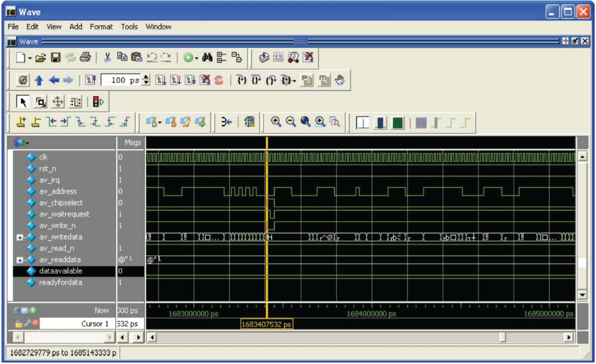Expand the av_readdata signal
Viewport: 596px width, 364px height.
pyautogui.click(x=20, y=261)
